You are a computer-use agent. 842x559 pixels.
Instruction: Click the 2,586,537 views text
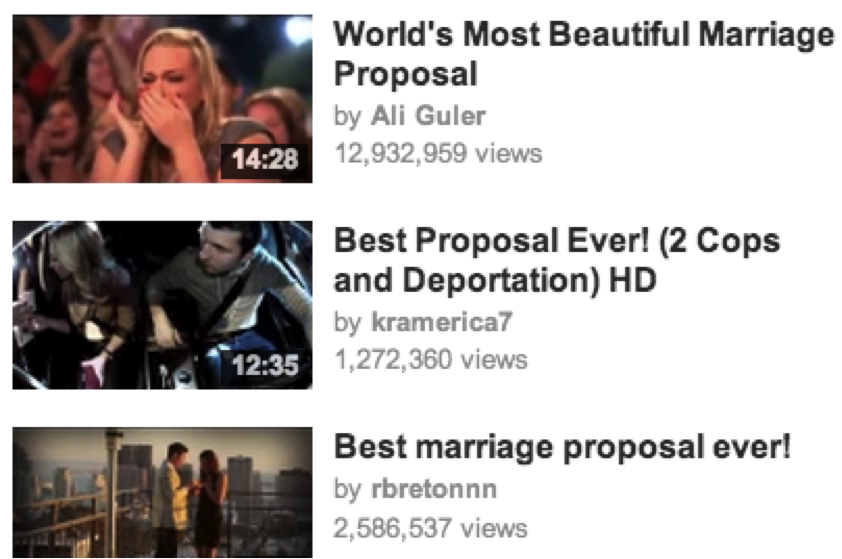[x=431, y=528]
